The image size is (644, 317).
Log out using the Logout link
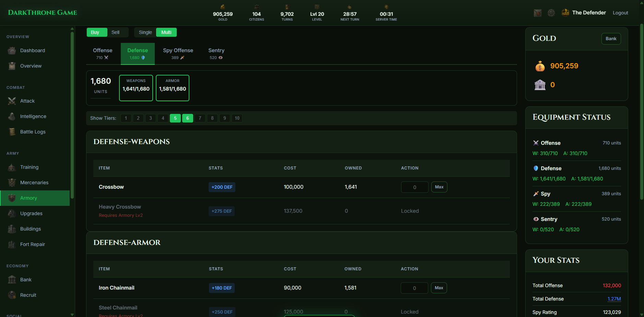pos(620,13)
